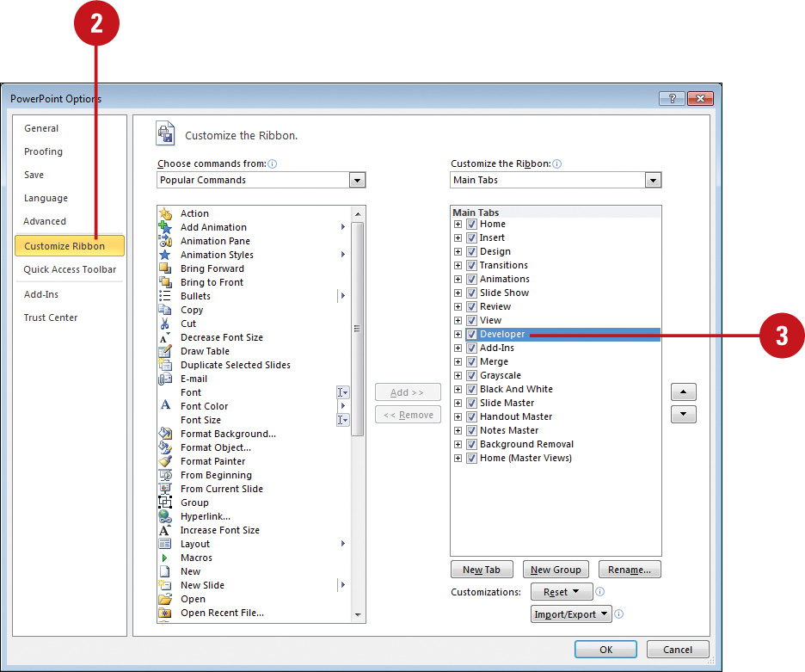Expand the Developer tab entry
The image size is (805, 672).
pos(457,334)
